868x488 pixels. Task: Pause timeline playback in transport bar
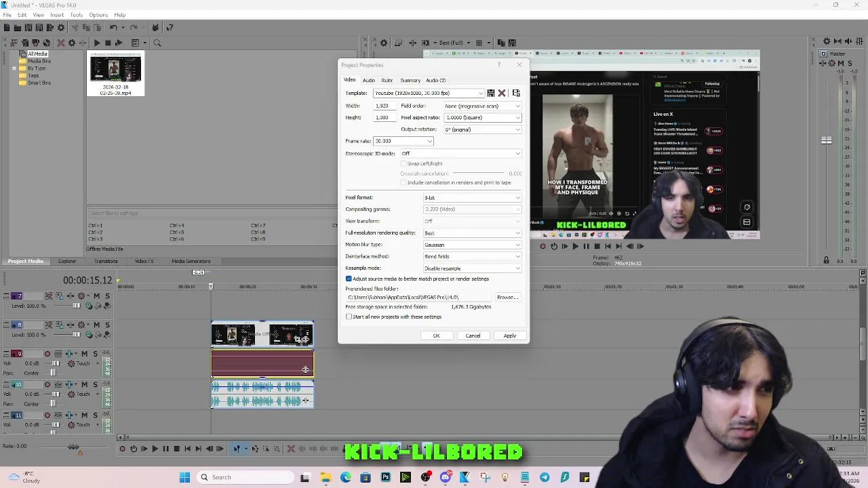(165, 449)
